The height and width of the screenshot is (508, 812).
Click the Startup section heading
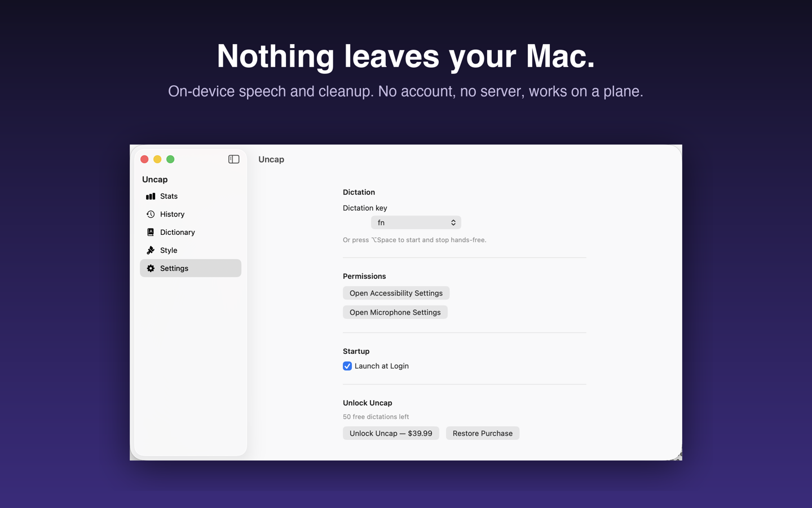click(x=356, y=351)
